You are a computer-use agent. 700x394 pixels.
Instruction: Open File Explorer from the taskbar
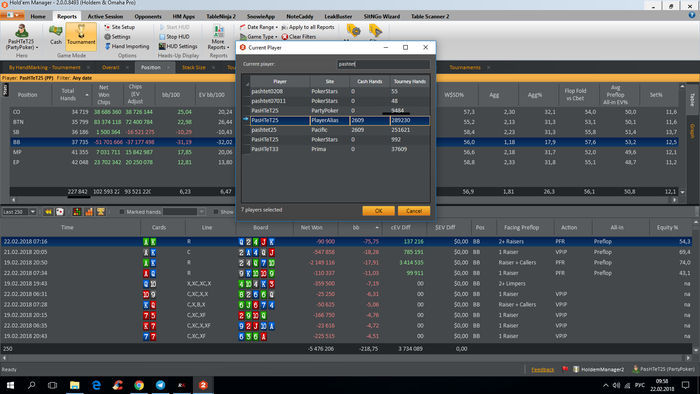coord(75,385)
